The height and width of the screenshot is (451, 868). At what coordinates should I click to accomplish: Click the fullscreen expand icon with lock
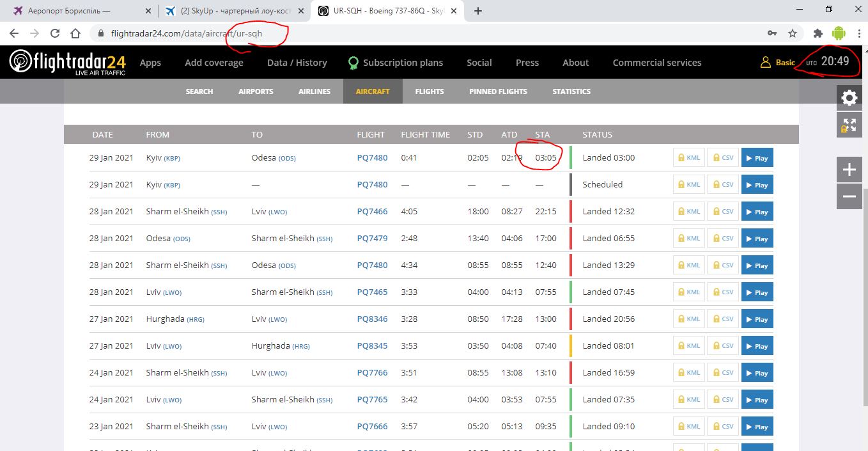tap(849, 125)
